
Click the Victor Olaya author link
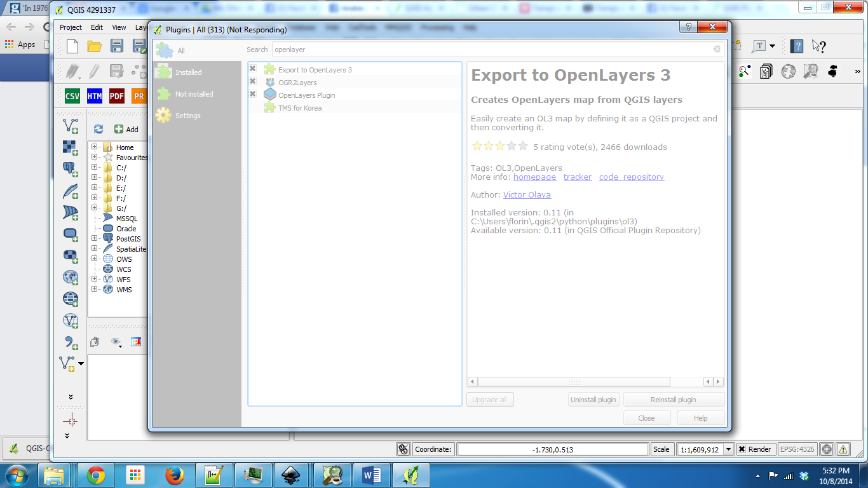527,195
